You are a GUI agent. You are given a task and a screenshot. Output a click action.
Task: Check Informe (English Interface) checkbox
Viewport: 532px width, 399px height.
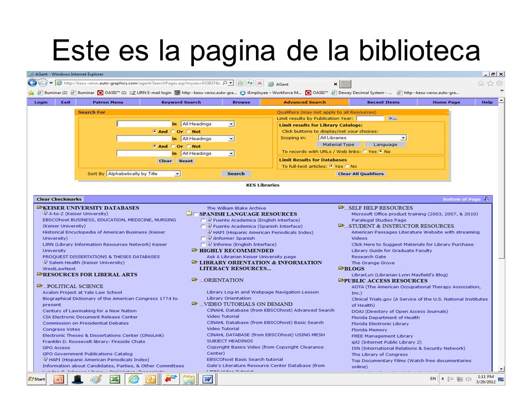[x=203, y=244]
